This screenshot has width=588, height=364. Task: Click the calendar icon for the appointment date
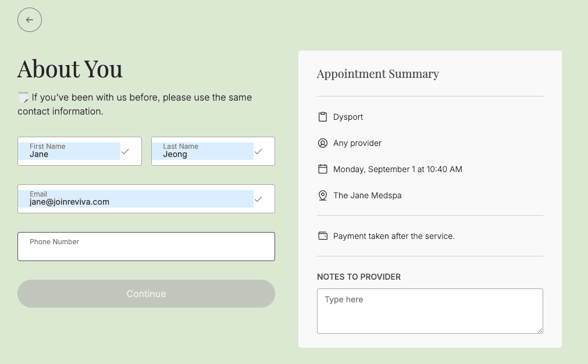click(x=323, y=169)
